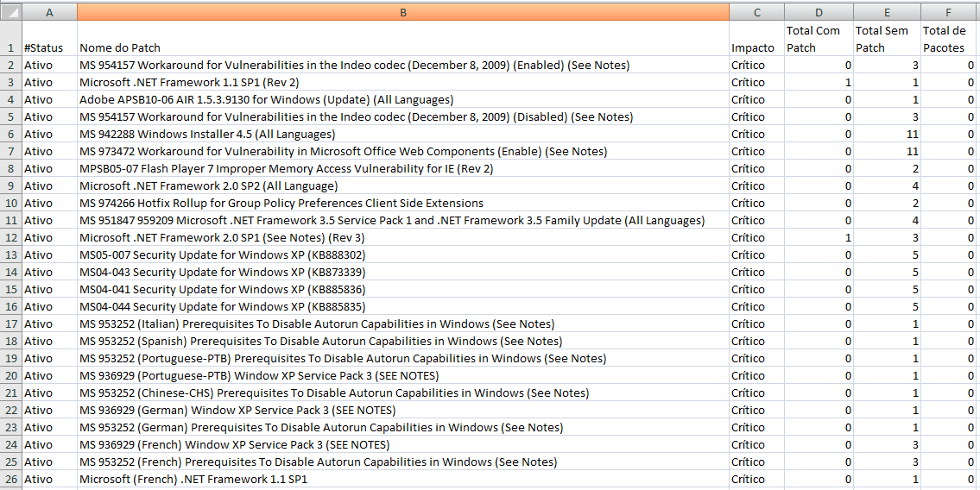Select MS04-043 Security Update (KB873339) cell
Image resolution: width=980 pixels, height=490 pixels.
[x=403, y=272]
